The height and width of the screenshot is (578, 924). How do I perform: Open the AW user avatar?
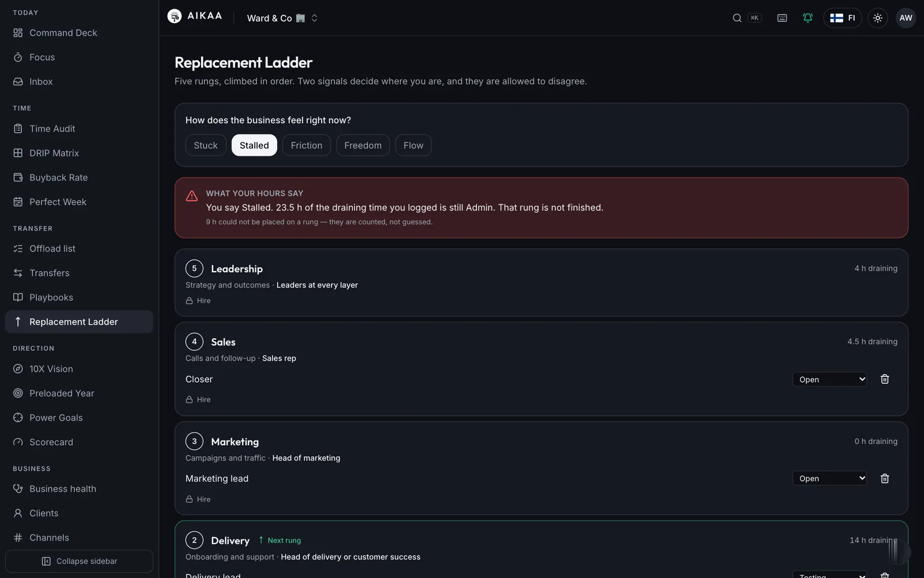(906, 18)
